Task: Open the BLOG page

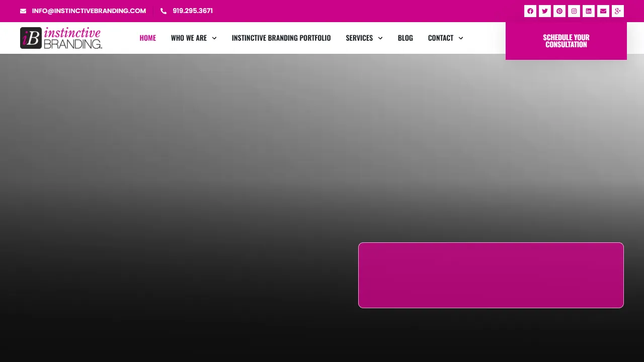Action: point(405,38)
